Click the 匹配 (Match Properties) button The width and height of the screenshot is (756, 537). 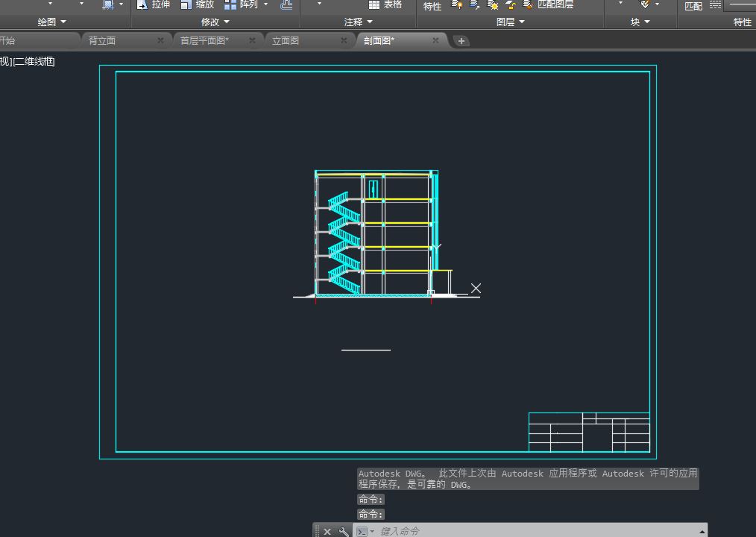[693, 6]
